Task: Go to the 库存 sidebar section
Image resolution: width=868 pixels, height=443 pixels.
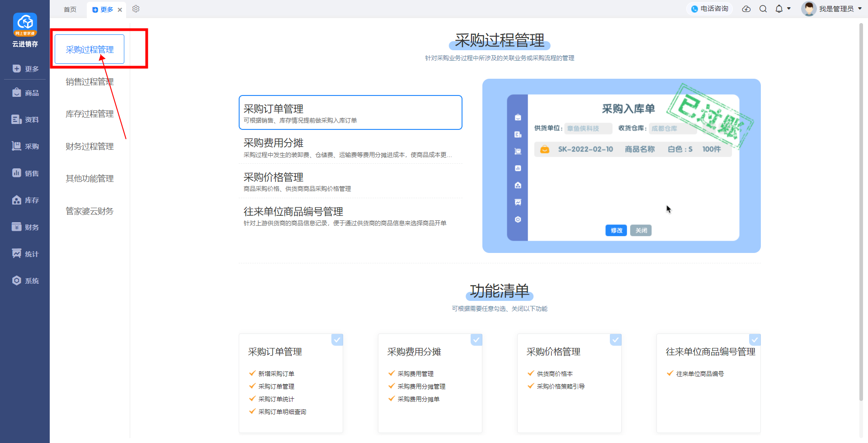Action: tap(25, 200)
